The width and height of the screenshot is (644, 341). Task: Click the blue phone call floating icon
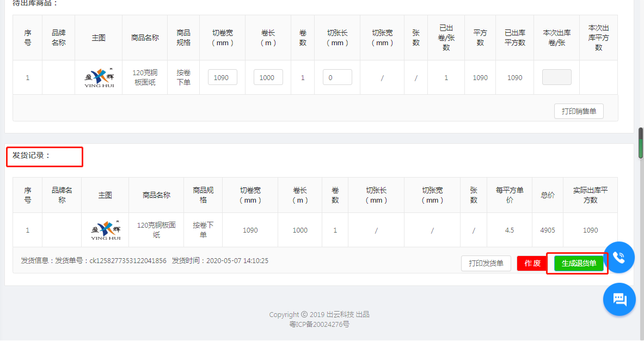tap(619, 257)
